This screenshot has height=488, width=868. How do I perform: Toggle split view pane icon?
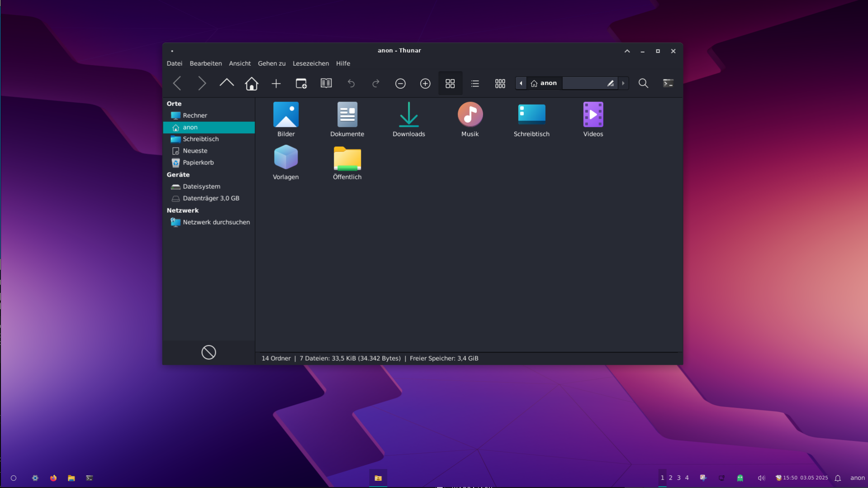(x=326, y=83)
